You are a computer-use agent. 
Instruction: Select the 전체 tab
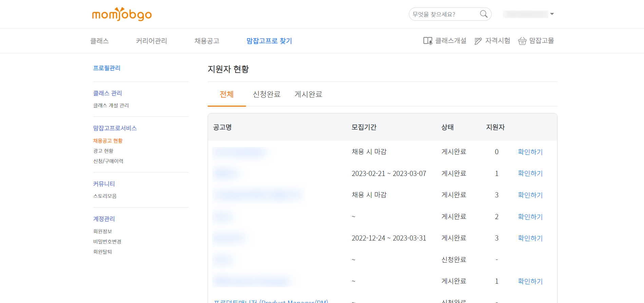227,94
